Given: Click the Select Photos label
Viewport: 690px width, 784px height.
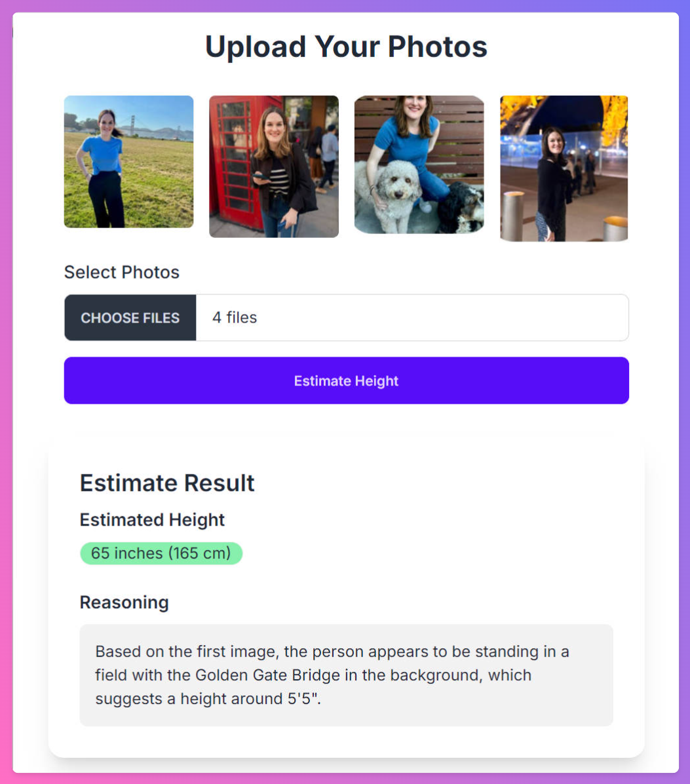Looking at the screenshot, I should click(x=121, y=272).
